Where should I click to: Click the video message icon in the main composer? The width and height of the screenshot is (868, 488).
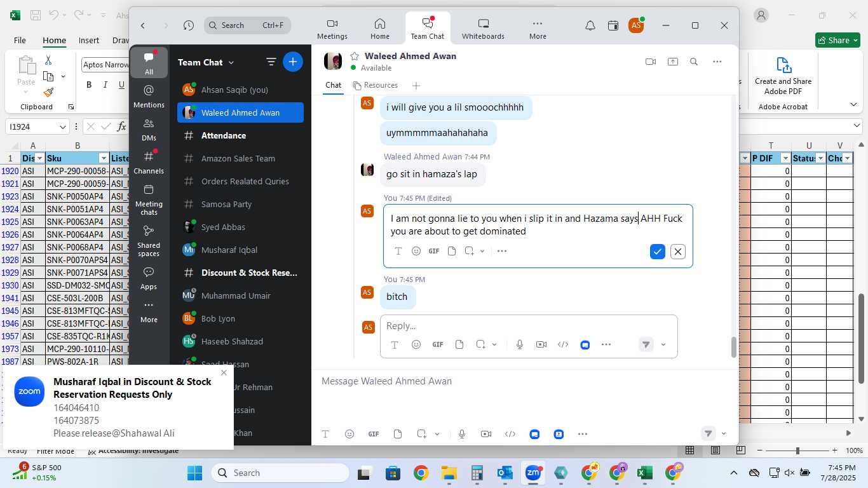[486, 434]
